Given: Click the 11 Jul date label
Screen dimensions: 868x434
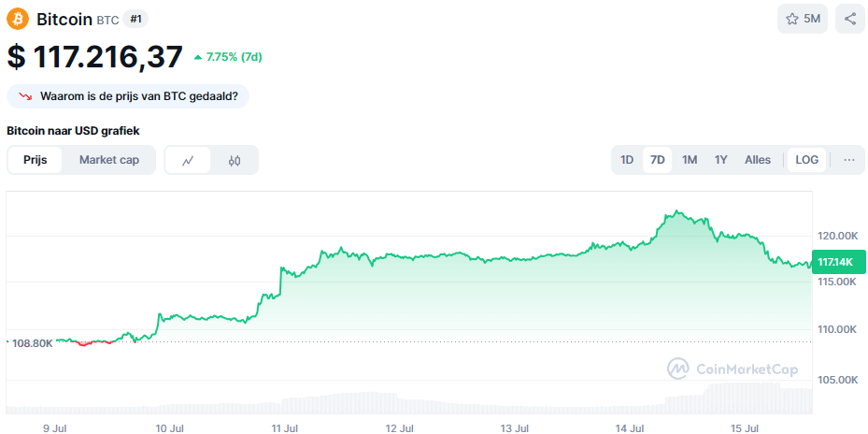Looking at the screenshot, I should coord(285,428).
